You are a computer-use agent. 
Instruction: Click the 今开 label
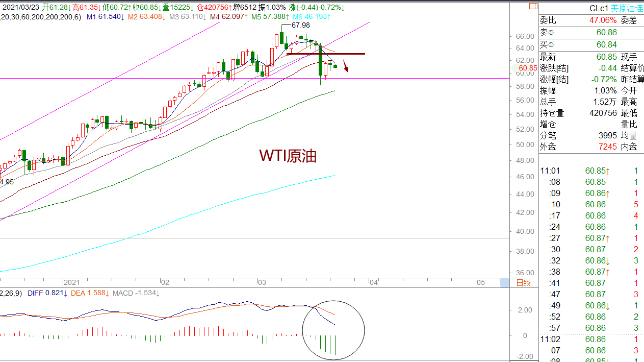coord(629,90)
